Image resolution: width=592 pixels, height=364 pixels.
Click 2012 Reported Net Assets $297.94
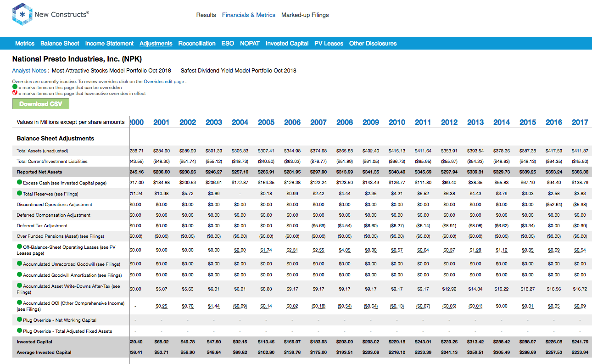(449, 172)
